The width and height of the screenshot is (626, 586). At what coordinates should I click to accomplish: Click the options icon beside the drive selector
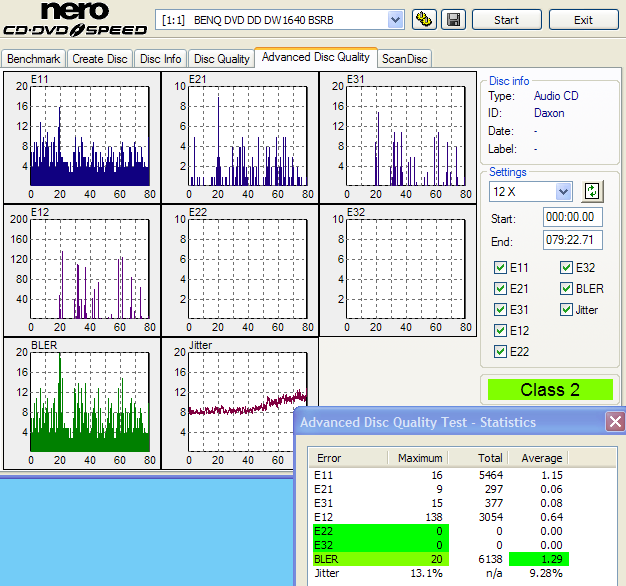click(x=424, y=20)
